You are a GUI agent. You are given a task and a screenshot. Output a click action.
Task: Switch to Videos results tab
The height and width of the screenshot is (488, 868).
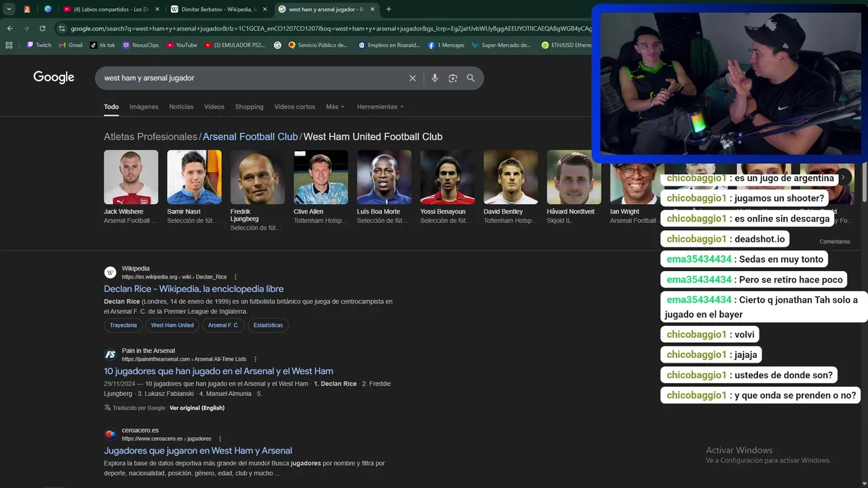[214, 106]
